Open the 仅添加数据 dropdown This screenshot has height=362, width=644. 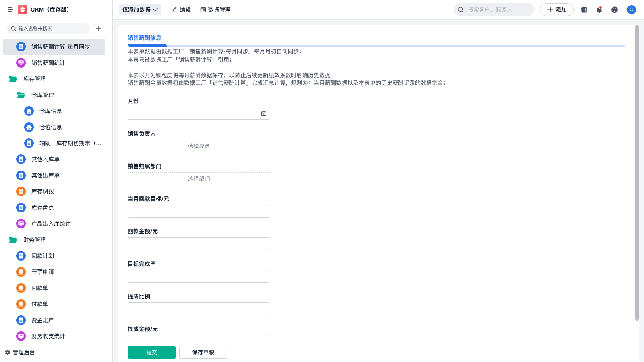click(x=140, y=10)
